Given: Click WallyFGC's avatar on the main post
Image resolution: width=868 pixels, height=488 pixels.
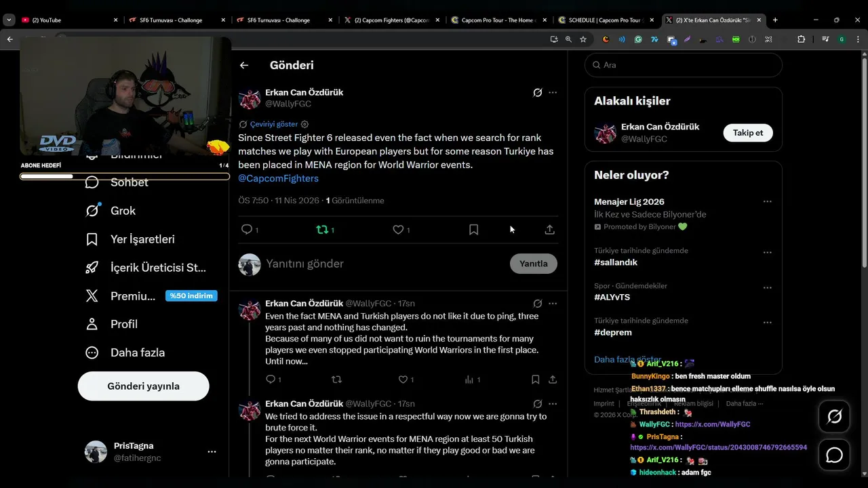Looking at the screenshot, I should click(250, 98).
